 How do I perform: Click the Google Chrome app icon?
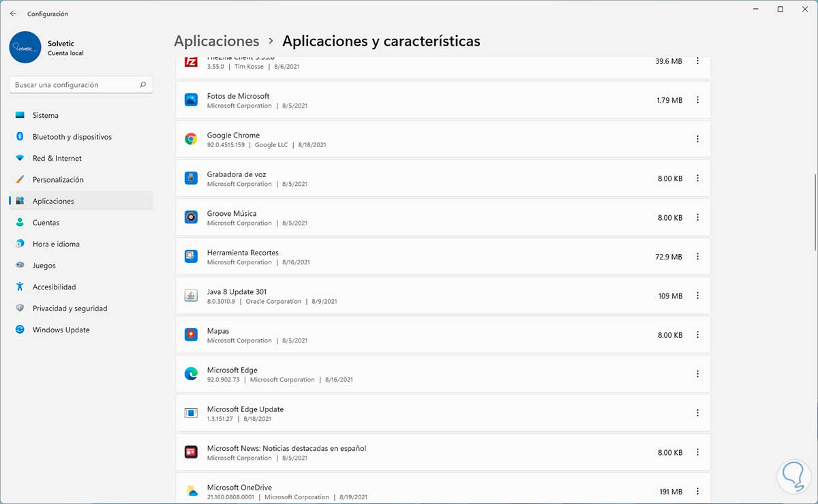point(191,139)
